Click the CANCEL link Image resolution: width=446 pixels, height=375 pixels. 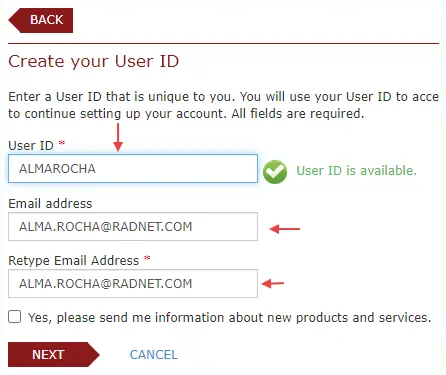pos(154,355)
